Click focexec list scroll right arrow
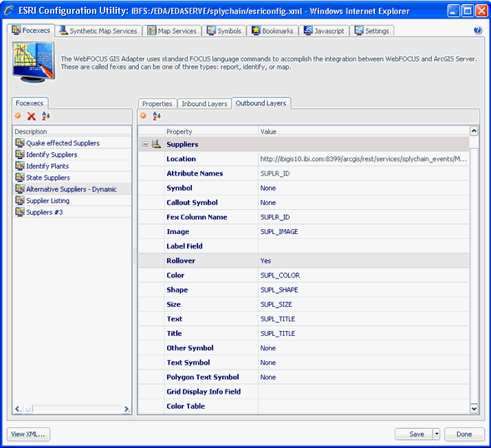The height and width of the screenshot is (448, 491). [x=127, y=409]
